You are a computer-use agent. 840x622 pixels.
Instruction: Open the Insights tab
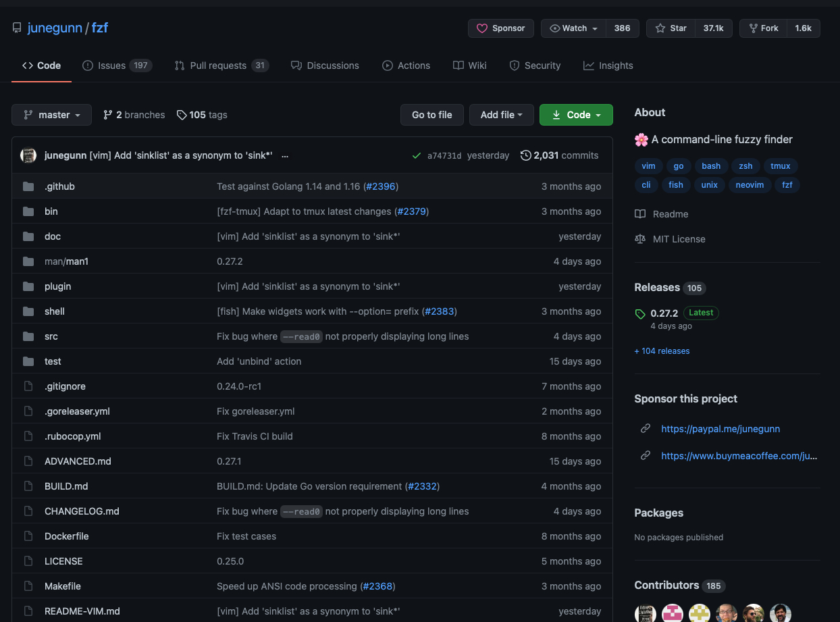point(608,66)
